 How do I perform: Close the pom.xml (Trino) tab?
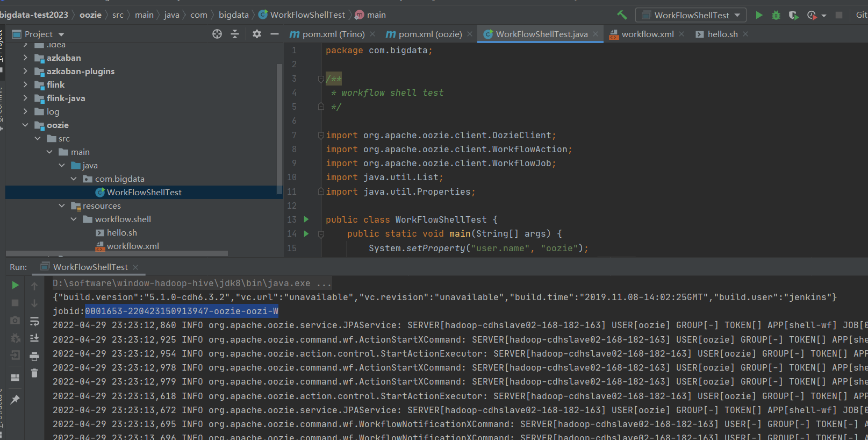[x=372, y=34]
